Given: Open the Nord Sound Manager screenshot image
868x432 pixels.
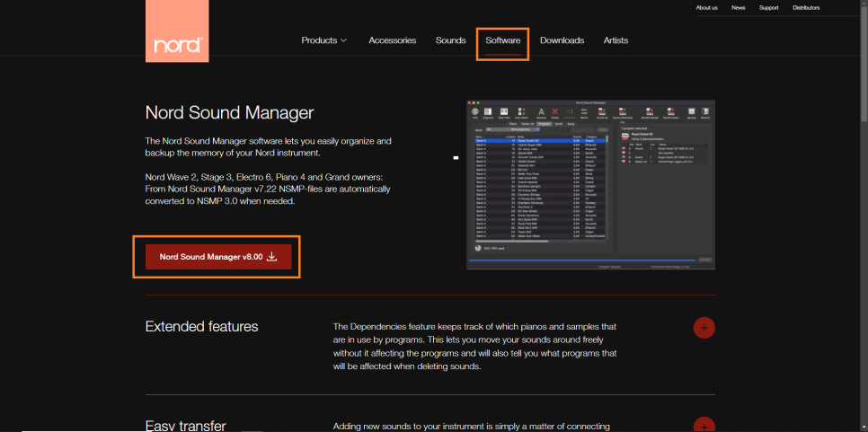Looking at the screenshot, I should click(x=590, y=185).
